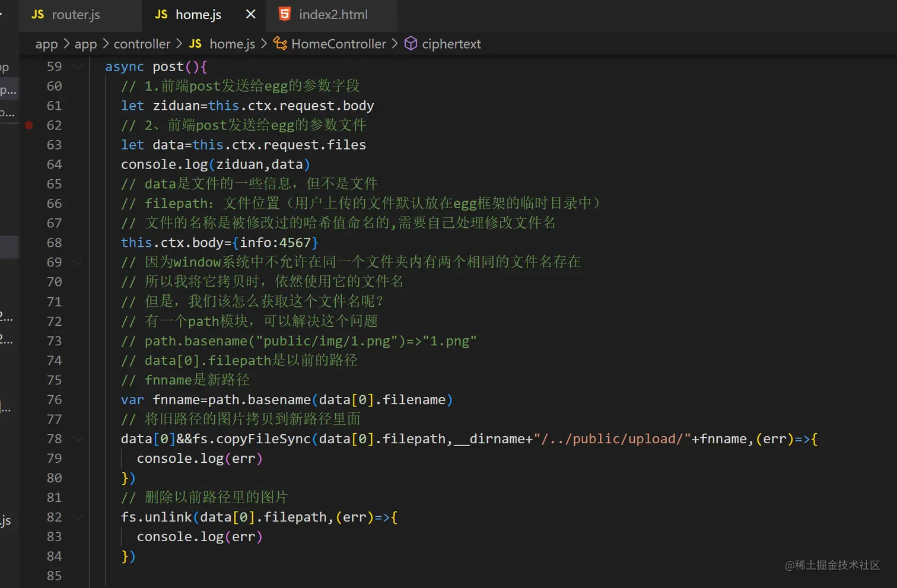
Task: Click the JS icon on home.js tab
Action: 161,14
